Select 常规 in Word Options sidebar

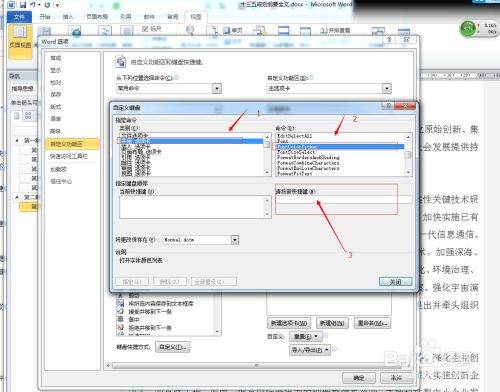tap(56, 58)
